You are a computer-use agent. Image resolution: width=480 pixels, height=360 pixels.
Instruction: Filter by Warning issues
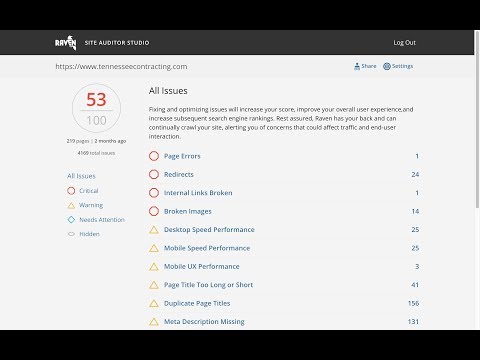pyautogui.click(x=91, y=205)
